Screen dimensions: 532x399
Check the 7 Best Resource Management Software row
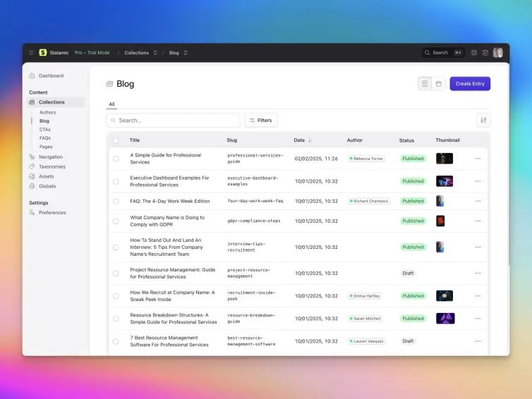[x=116, y=341]
